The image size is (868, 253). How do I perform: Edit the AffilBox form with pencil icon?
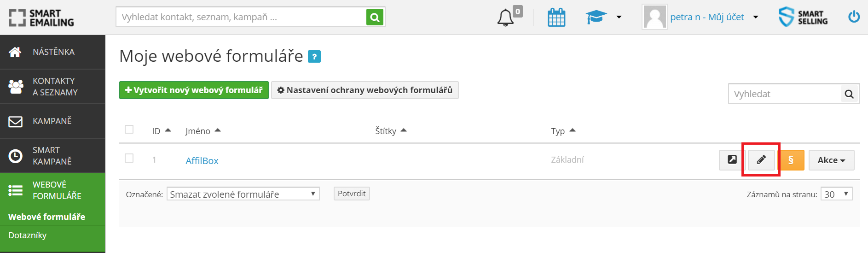tap(761, 160)
